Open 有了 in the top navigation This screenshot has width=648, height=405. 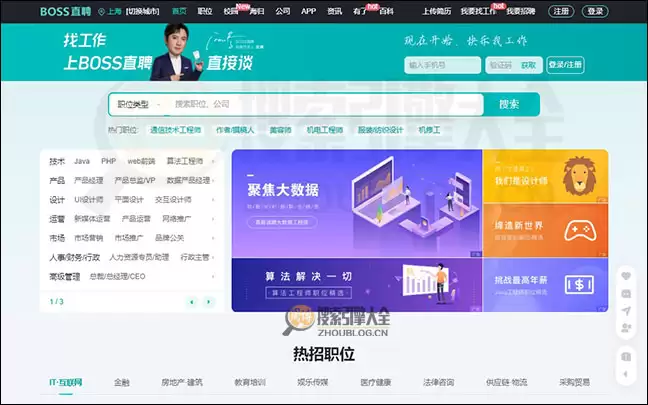360,12
